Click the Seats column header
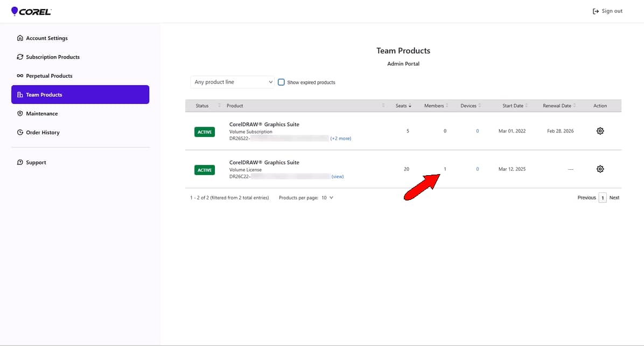Screen dimensions: 644x346 pos(401,106)
